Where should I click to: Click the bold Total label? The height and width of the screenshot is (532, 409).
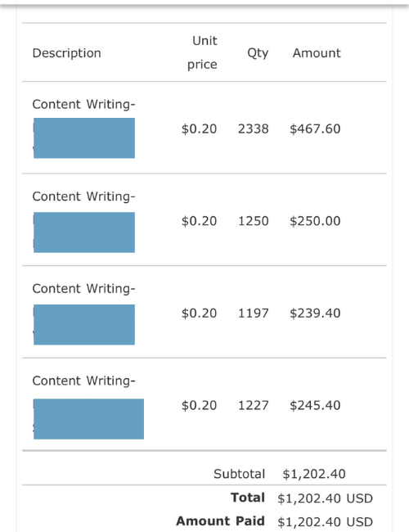pos(248,498)
